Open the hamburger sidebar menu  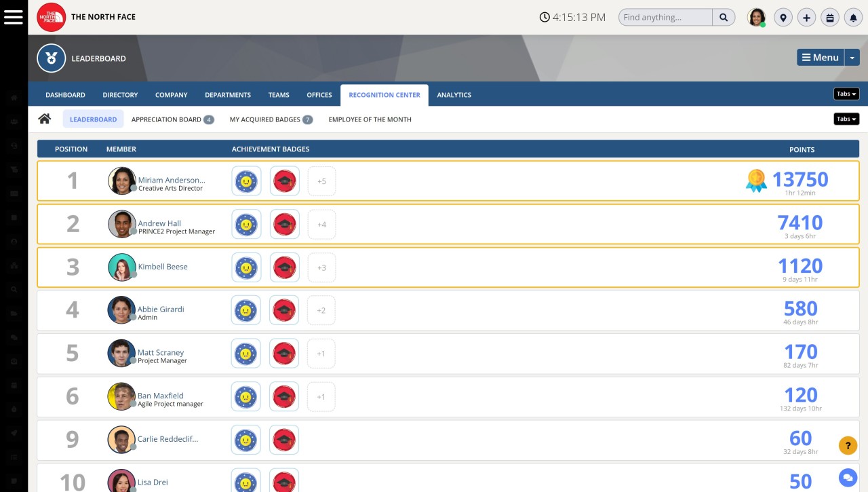[14, 18]
